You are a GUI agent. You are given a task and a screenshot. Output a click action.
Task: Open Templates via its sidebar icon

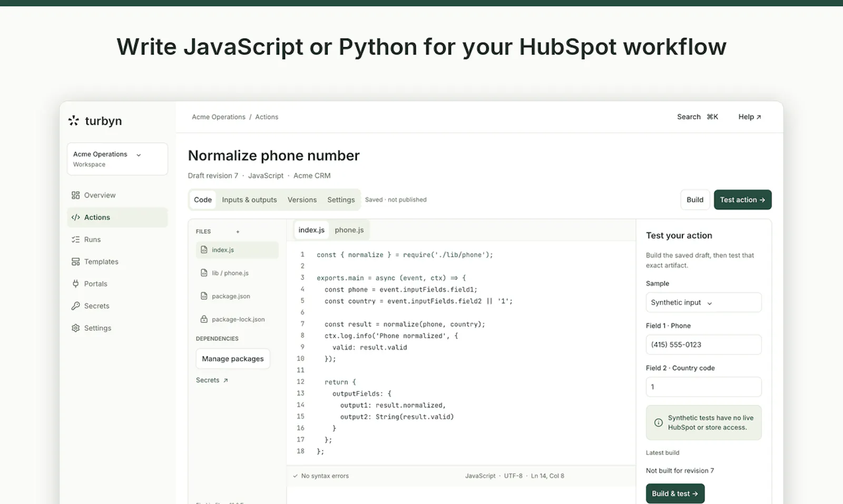(75, 262)
